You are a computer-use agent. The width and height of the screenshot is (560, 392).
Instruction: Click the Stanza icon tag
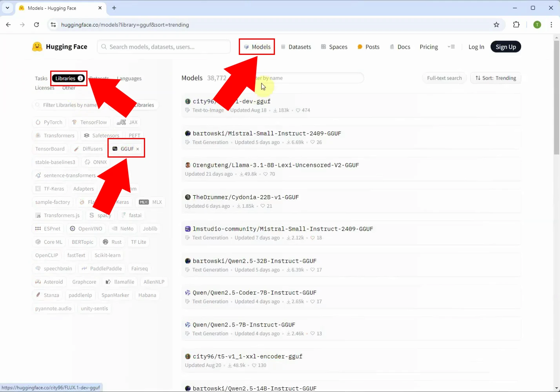click(47, 296)
